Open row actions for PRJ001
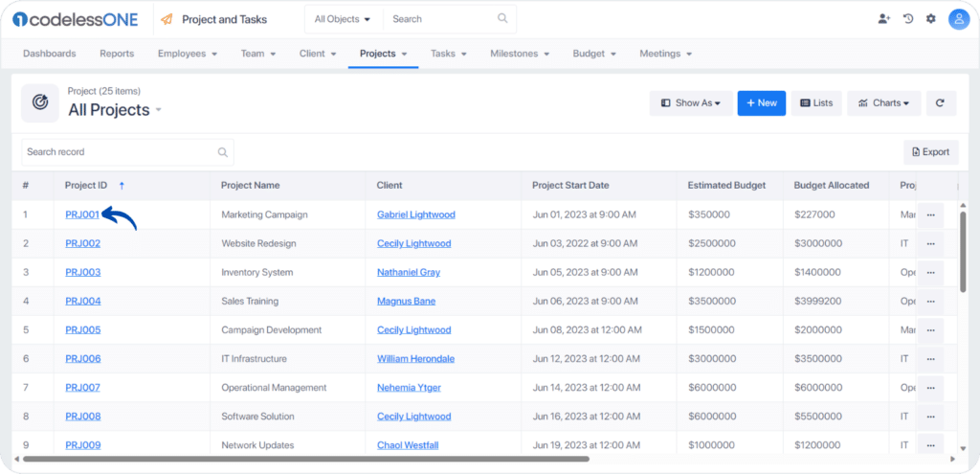The width and height of the screenshot is (980, 474). tap(930, 215)
